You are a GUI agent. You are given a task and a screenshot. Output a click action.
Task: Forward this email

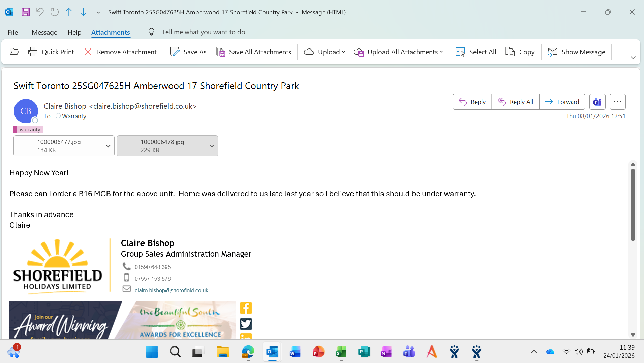(x=562, y=102)
